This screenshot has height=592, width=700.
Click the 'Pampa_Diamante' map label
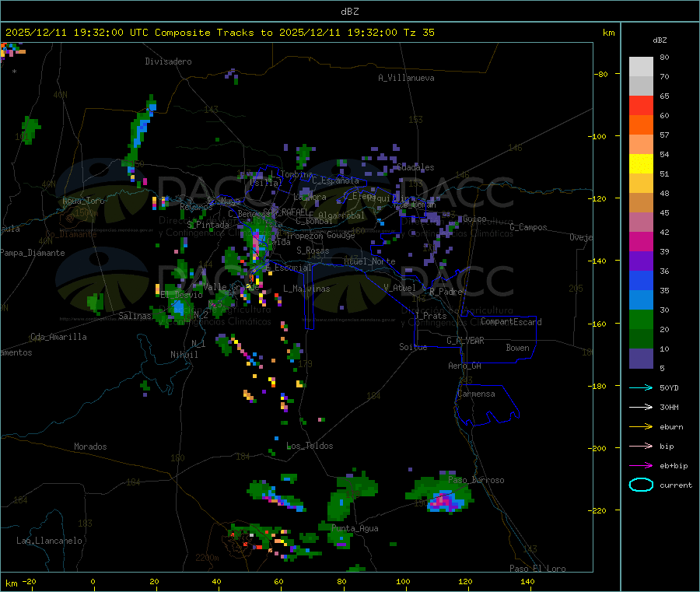(32, 253)
